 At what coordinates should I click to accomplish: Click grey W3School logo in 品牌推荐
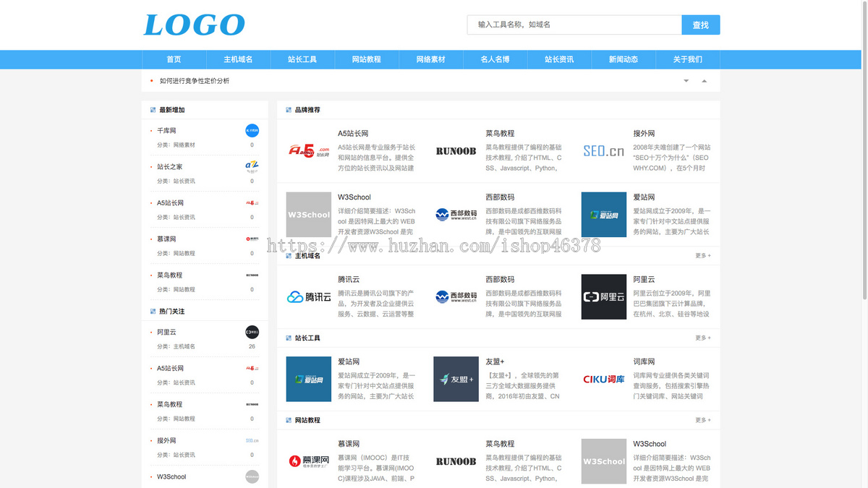[309, 215]
